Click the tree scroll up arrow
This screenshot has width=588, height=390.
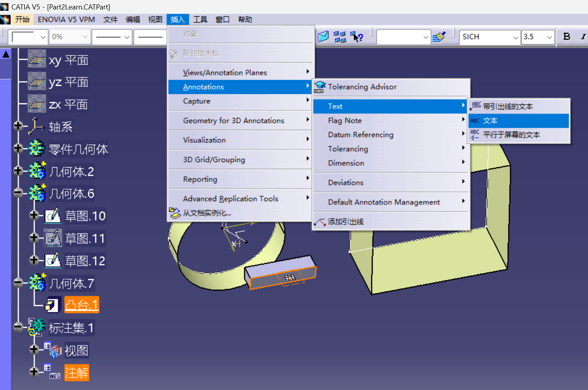[6, 54]
